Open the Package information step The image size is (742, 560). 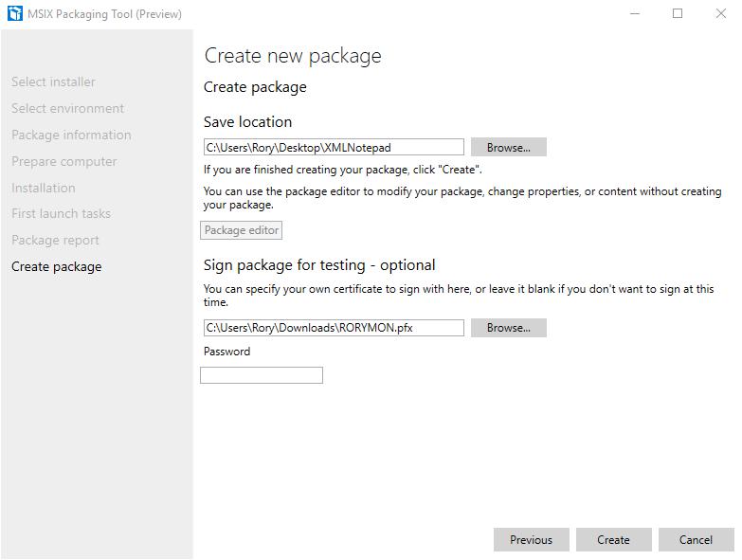(x=71, y=135)
